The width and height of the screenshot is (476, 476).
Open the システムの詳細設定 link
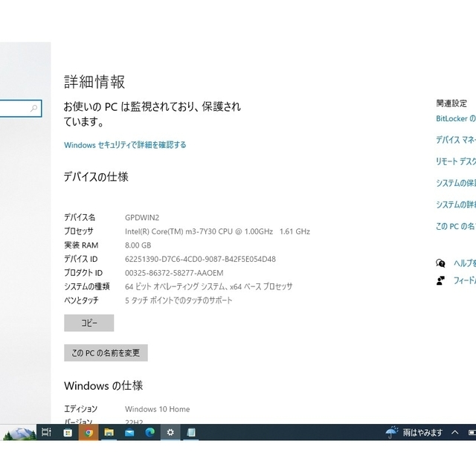click(x=456, y=205)
